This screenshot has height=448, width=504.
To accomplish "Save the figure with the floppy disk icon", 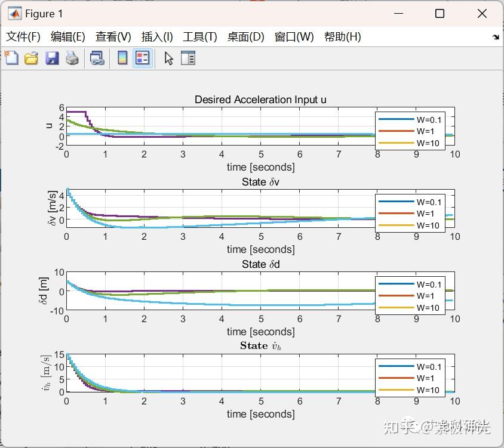I will 52,58.
